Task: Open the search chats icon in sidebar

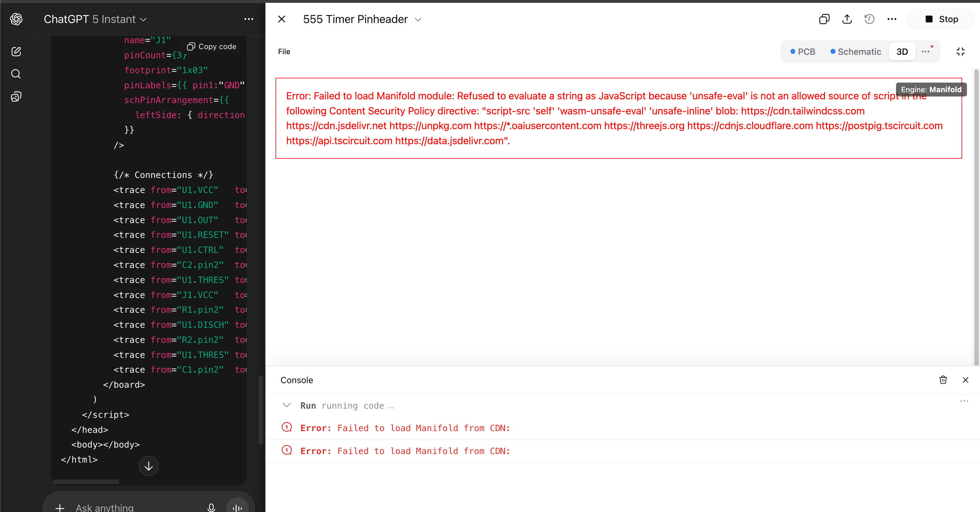Action: pos(16,74)
